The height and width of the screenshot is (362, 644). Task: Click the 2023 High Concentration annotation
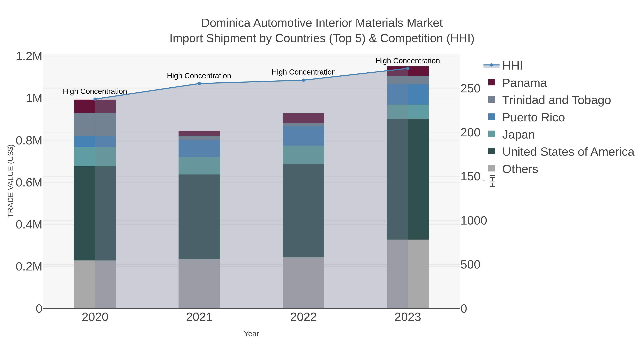pyautogui.click(x=408, y=61)
